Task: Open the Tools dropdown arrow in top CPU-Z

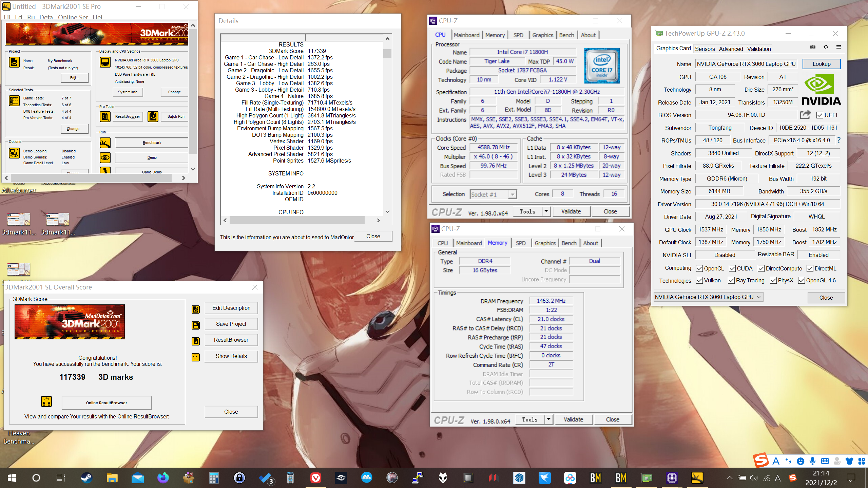Action: point(546,211)
